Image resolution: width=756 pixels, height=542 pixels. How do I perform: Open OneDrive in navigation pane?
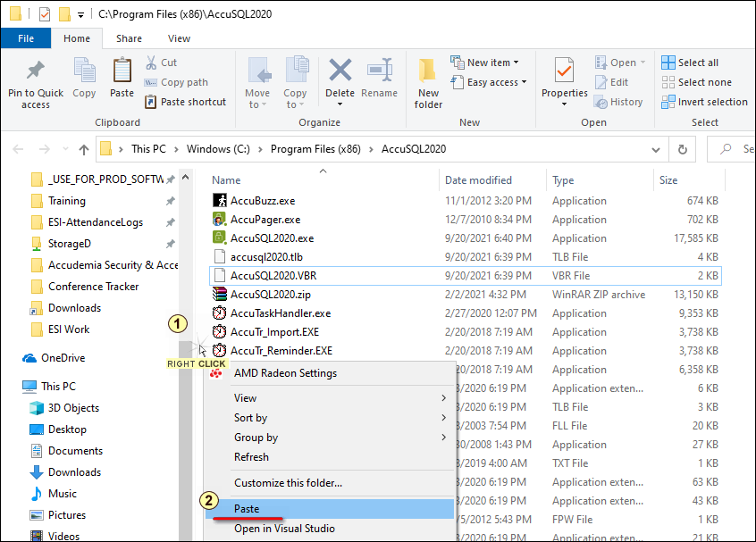pyautogui.click(x=54, y=358)
